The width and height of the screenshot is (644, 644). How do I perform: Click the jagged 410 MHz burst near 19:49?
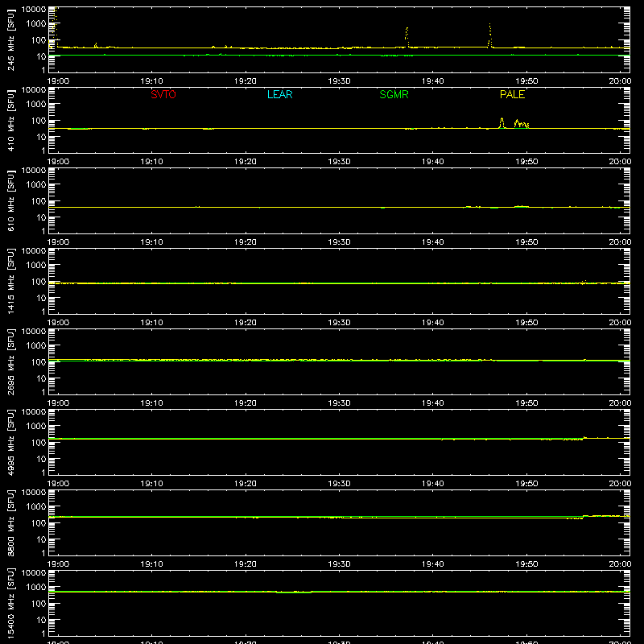[x=521, y=124]
